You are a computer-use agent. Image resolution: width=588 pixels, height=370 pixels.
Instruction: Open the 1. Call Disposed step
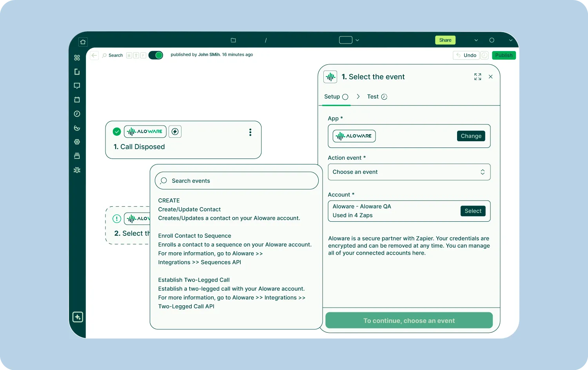tap(183, 140)
